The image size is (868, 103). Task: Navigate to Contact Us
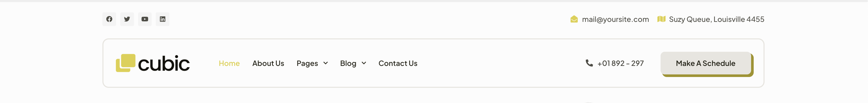click(398, 63)
